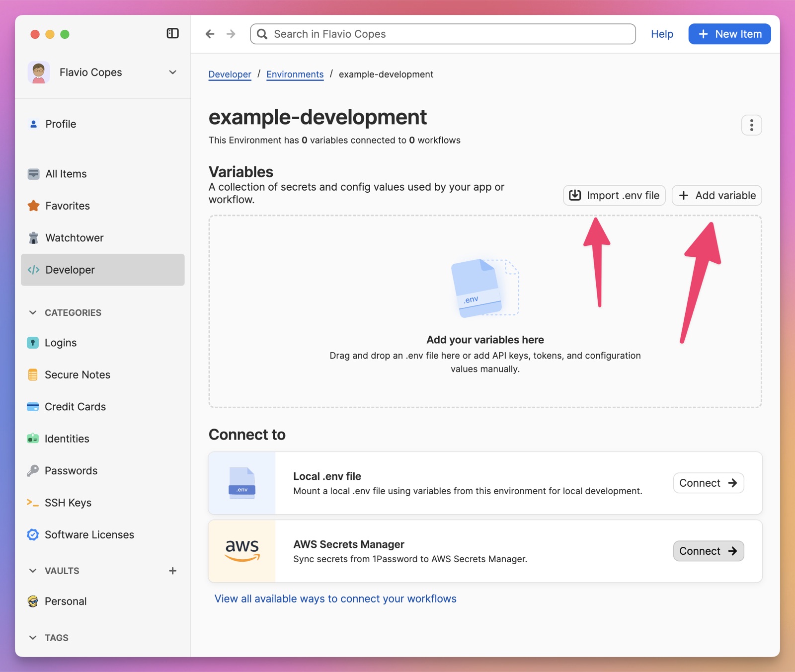Screen dimensions: 795x672
Task: Open the Environments breadcrumb link
Action: click(x=295, y=74)
